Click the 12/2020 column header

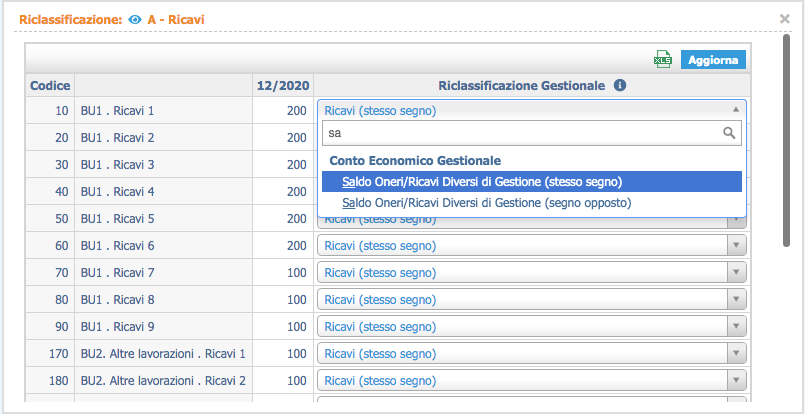click(281, 86)
